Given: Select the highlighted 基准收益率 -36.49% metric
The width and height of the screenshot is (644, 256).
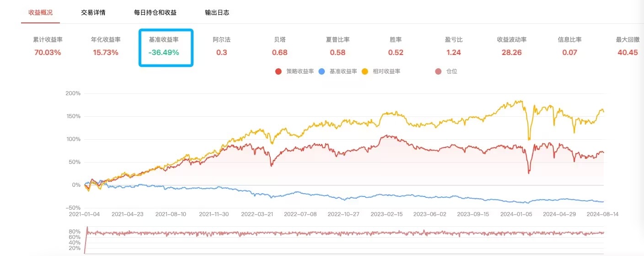Looking at the screenshot, I should [164, 52].
